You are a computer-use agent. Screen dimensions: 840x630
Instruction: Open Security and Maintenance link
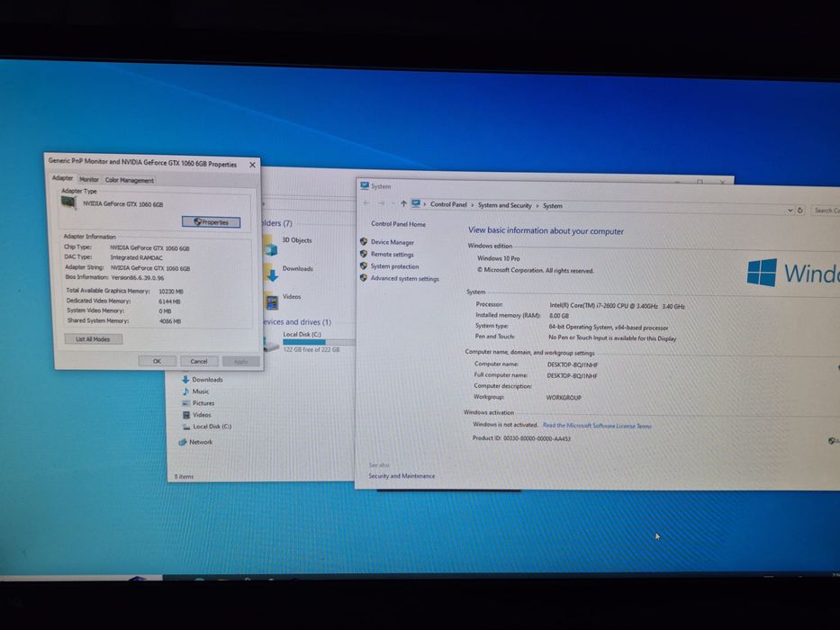(402, 476)
